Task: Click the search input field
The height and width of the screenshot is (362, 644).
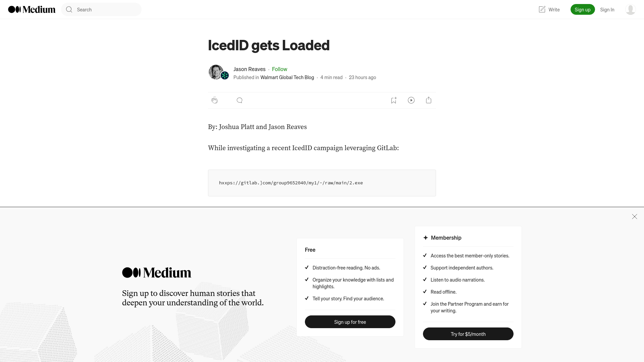Action: pos(101,9)
